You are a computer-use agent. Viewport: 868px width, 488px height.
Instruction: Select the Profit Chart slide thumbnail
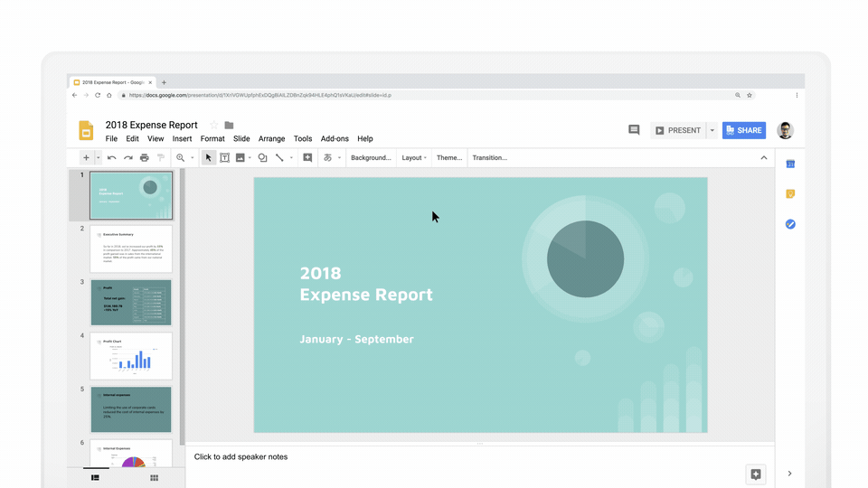coord(131,356)
